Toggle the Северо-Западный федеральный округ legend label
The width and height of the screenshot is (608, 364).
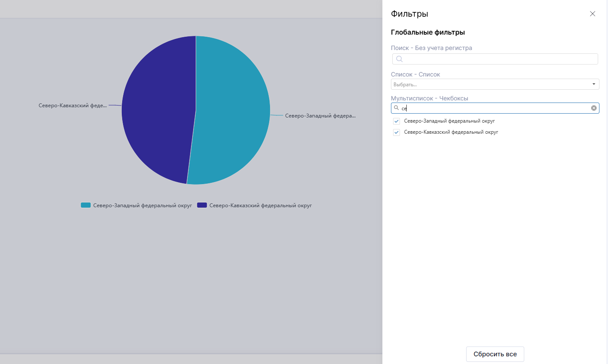142,205
